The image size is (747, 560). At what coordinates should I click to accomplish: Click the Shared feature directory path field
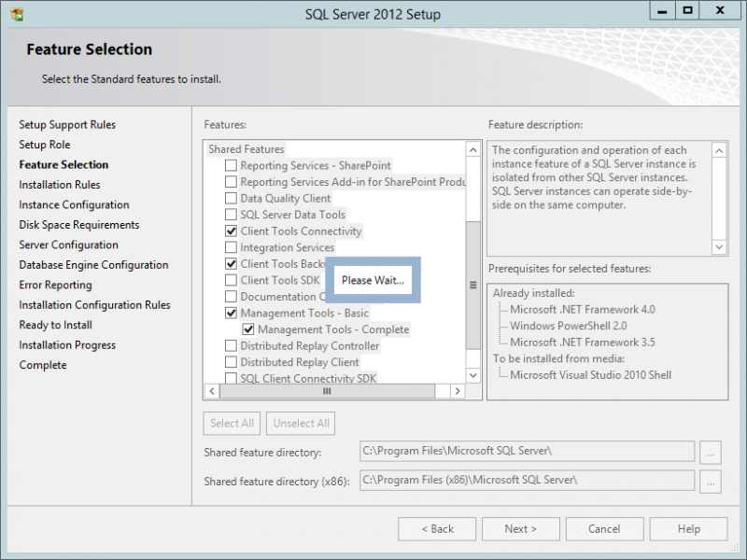pyautogui.click(x=527, y=451)
